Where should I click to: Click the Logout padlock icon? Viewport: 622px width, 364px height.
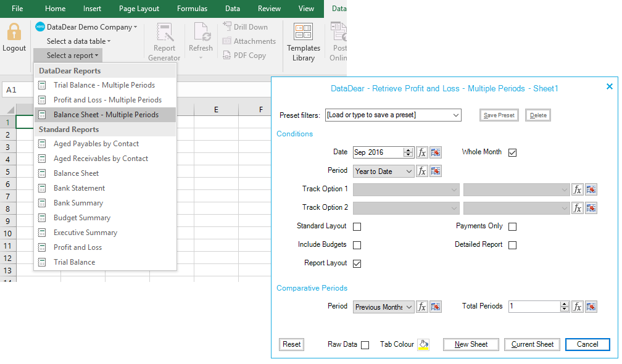pos(14,32)
